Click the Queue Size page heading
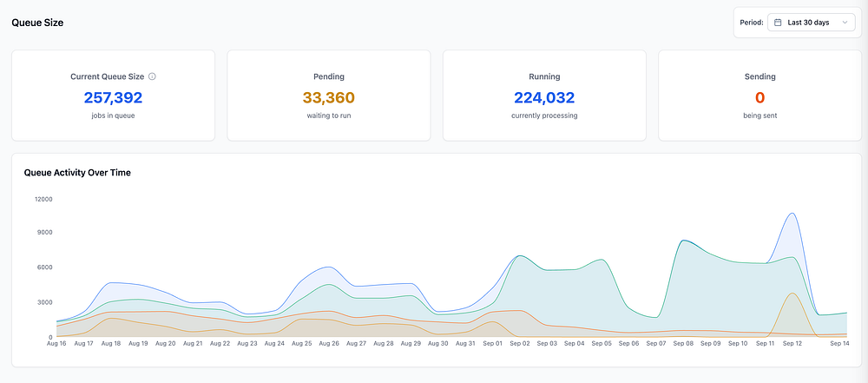 point(37,23)
